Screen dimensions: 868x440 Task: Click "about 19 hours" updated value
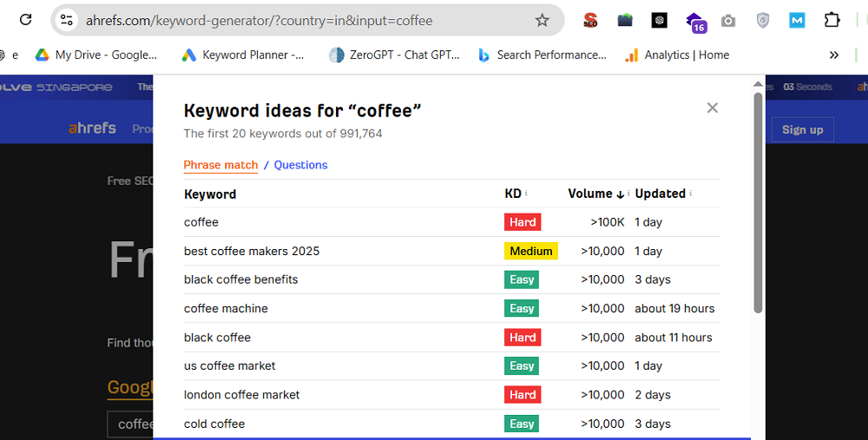click(x=674, y=308)
